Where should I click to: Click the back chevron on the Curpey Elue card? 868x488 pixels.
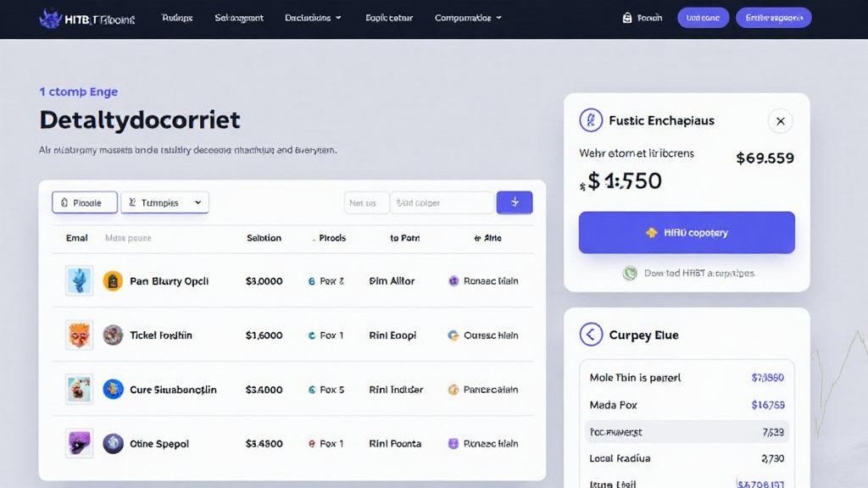pos(592,334)
